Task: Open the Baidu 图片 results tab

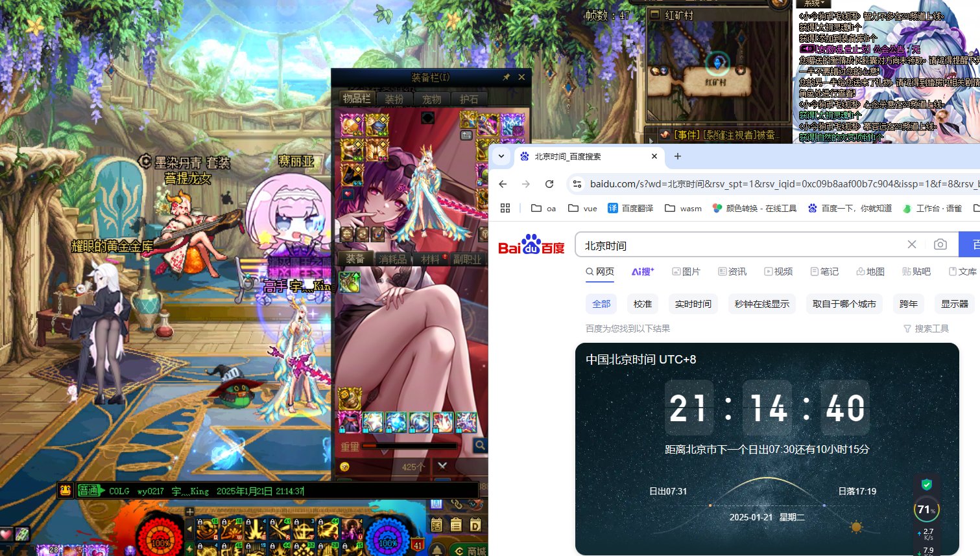Action: 686,272
